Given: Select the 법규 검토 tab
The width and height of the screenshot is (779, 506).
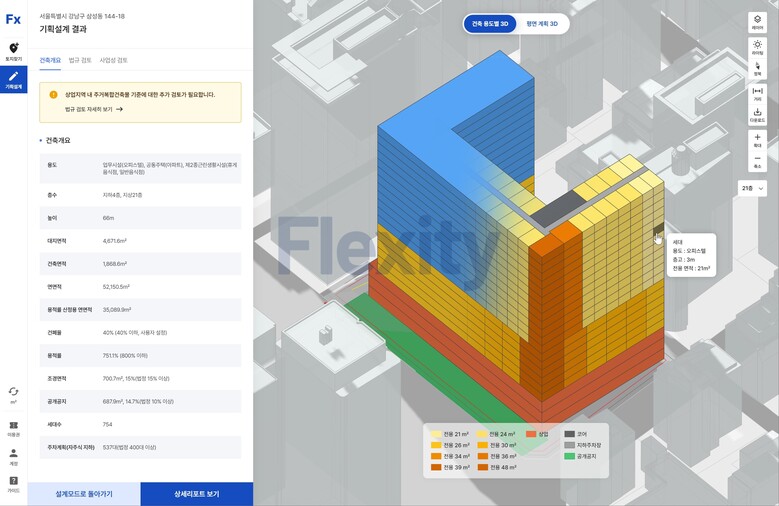Looking at the screenshot, I should [80, 60].
